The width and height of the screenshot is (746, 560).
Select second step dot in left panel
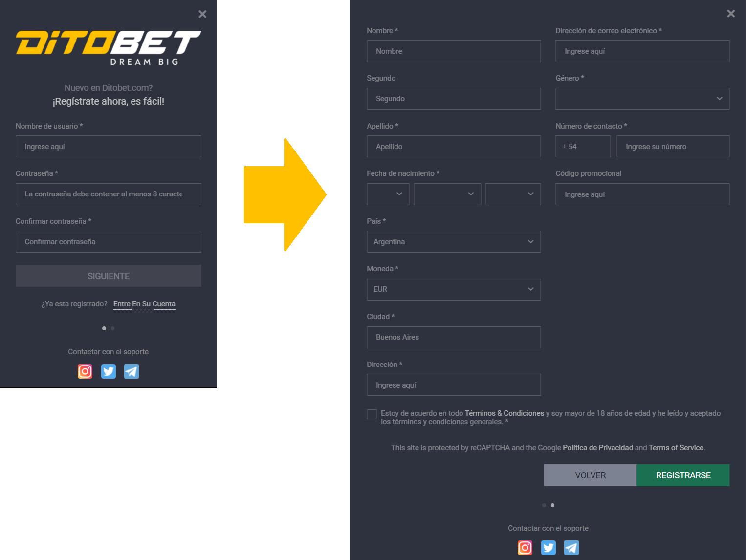tap(113, 328)
